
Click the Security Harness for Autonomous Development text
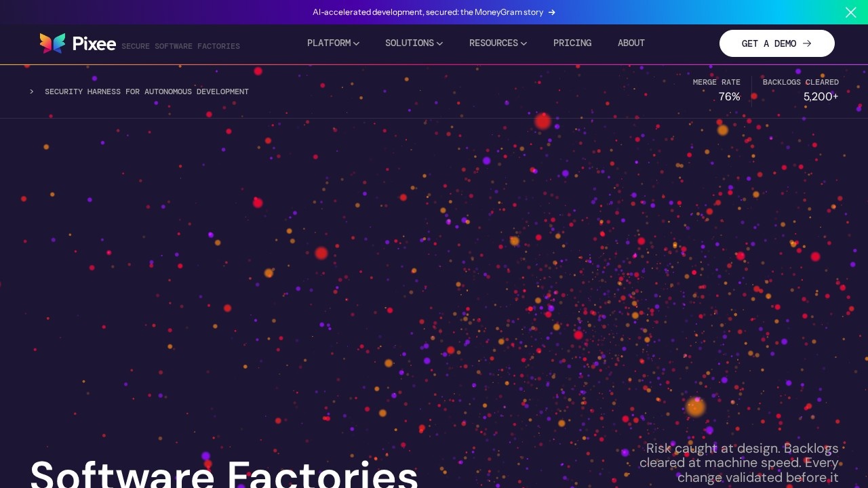(x=146, y=91)
